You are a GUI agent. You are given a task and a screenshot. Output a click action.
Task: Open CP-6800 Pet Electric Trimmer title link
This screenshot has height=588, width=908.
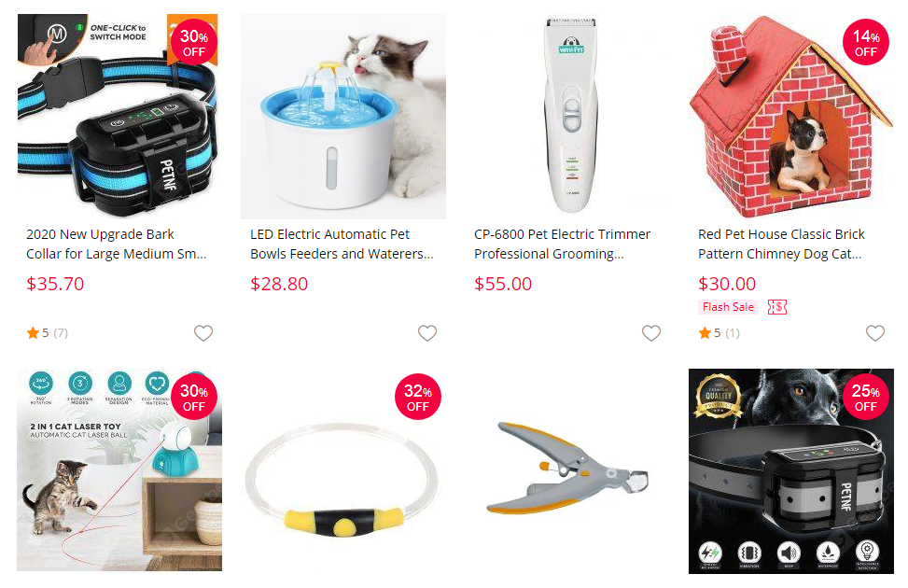click(x=563, y=244)
